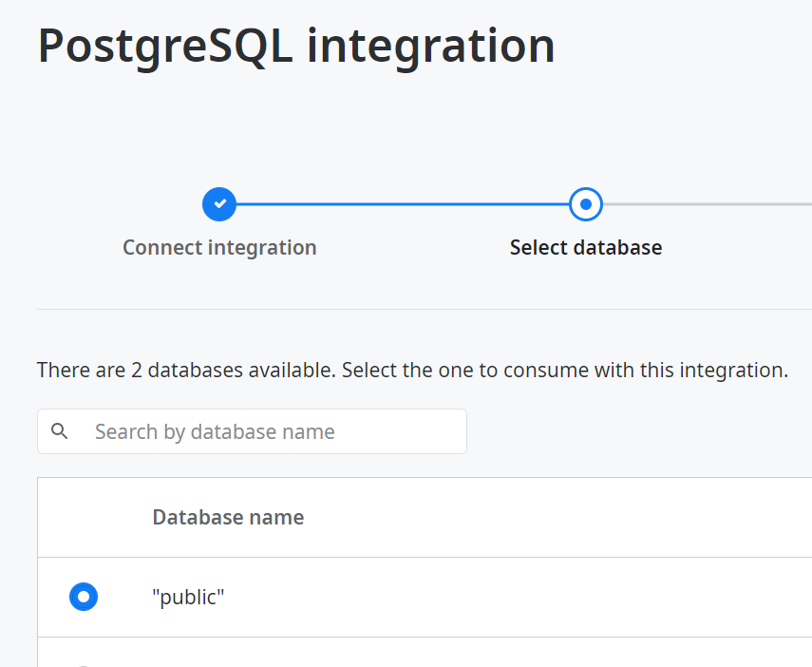
Task: Go back to Connect integration step label
Action: 219,248
